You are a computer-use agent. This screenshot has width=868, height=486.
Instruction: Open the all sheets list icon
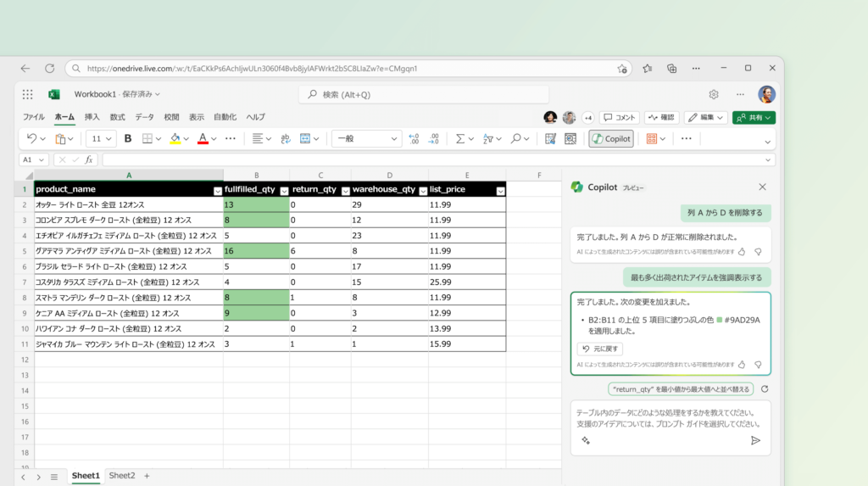[x=53, y=477]
